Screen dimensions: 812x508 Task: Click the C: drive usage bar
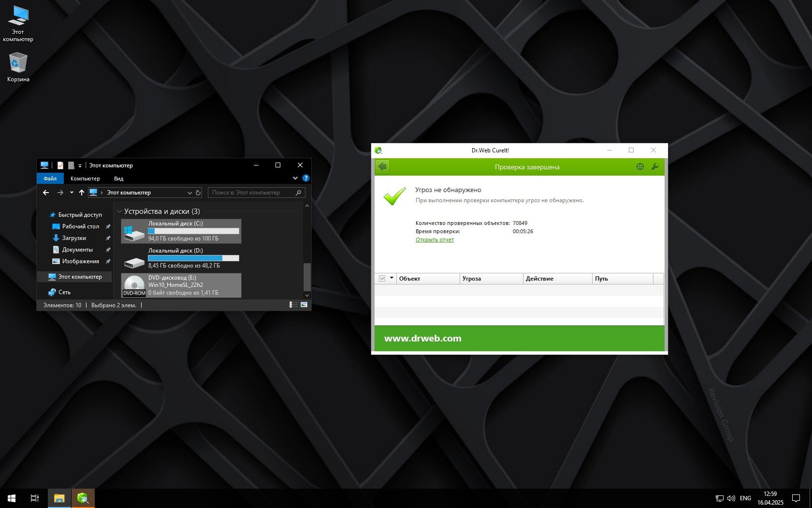tap(193, 231)
